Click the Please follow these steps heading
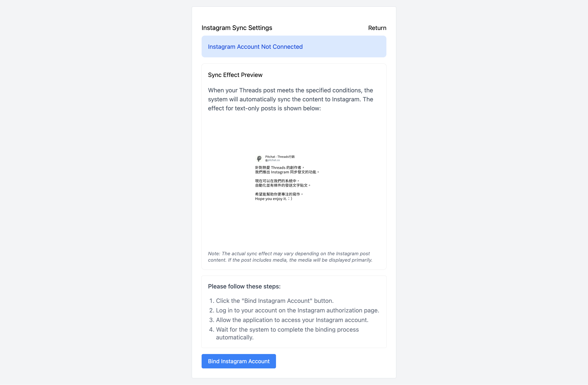The height and width of the screenshot is (385, 588). tap(244, 286)
